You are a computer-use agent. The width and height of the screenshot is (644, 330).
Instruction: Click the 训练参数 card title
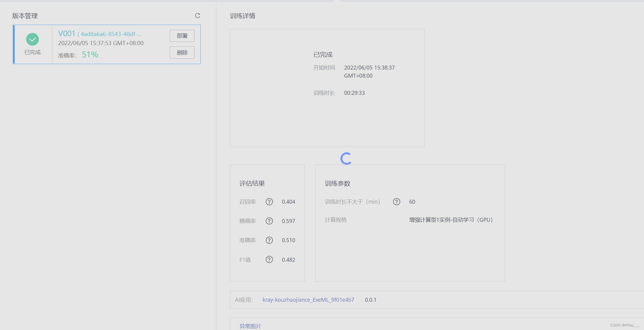tap(337, 184)
